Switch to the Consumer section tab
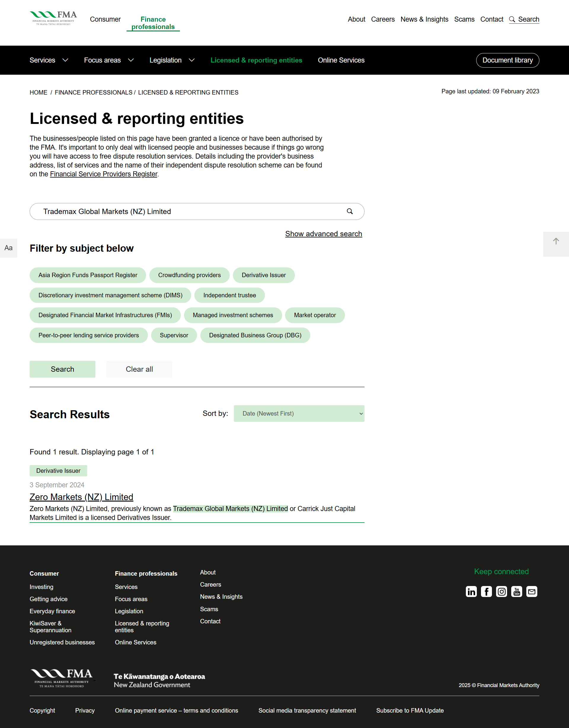569x728 pixels. 105,19
